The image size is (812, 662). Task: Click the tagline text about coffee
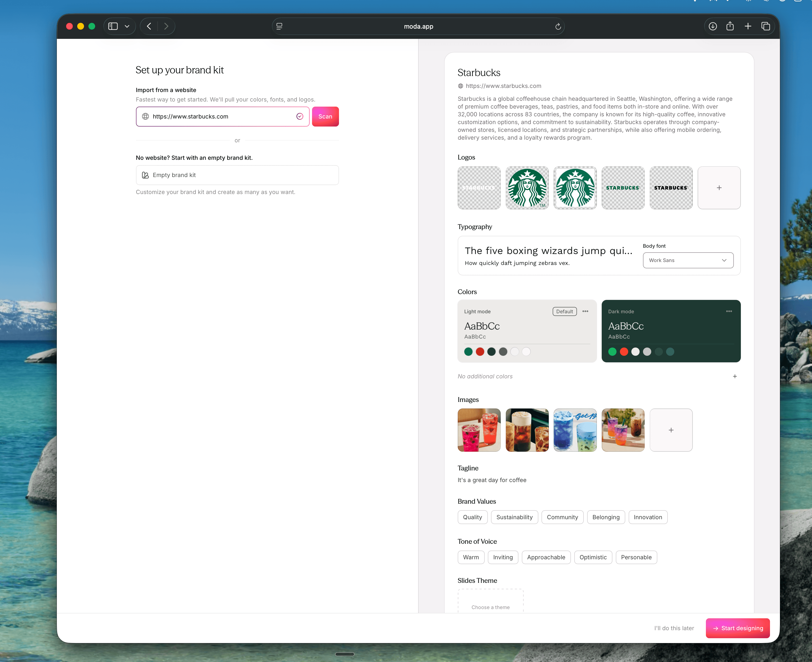(492, 480)
